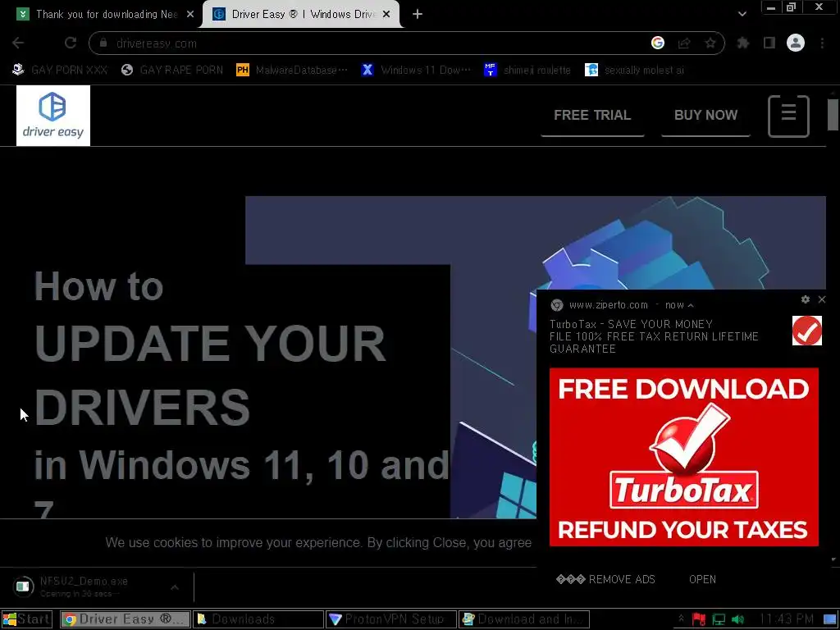Open the profile avatar menu

(796, 43)
